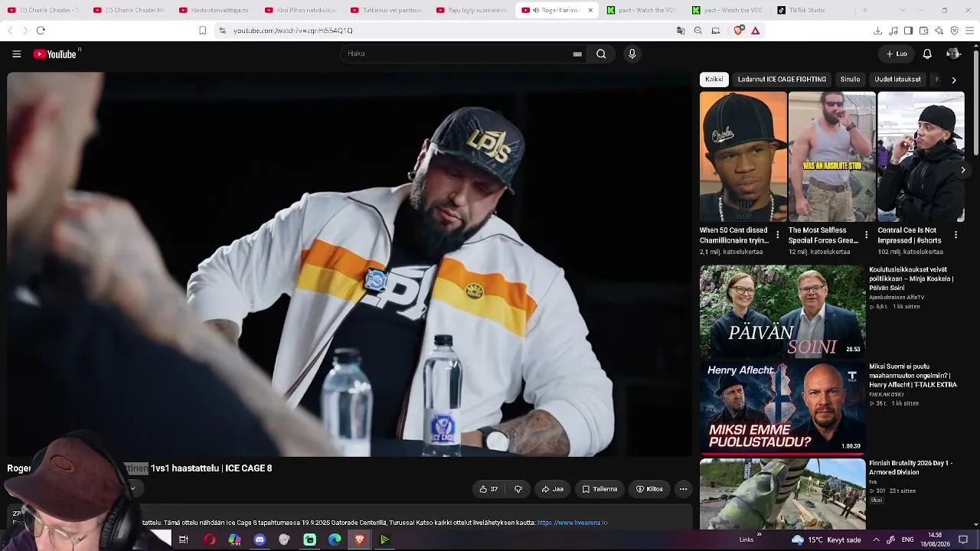Go back in browser history
This screenshot has width=980, height=551.
[x=10, y=31]
